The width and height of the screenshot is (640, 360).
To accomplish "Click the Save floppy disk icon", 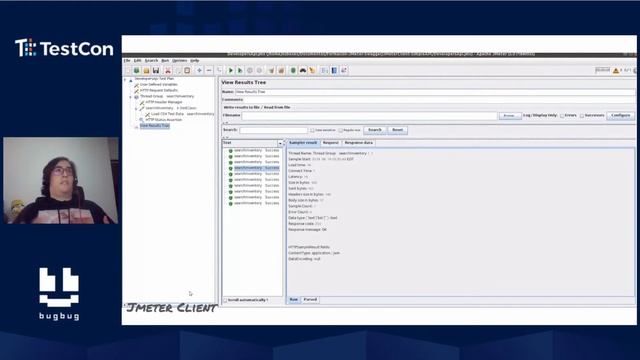I will click(x=156, y=71).
